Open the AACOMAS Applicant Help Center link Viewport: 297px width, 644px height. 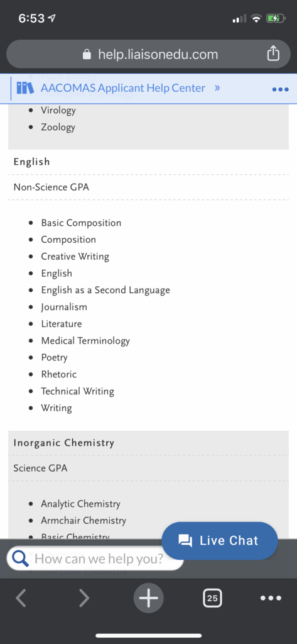click(123, 88)
